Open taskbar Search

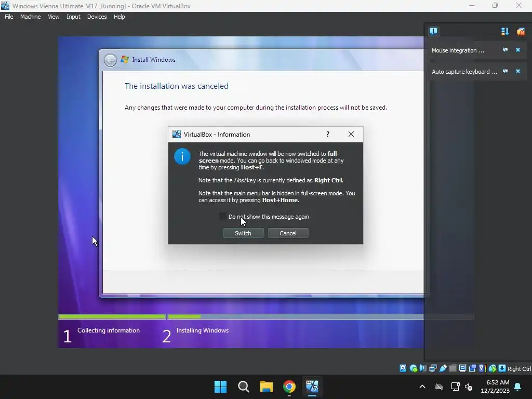click(x=244, y=387)
